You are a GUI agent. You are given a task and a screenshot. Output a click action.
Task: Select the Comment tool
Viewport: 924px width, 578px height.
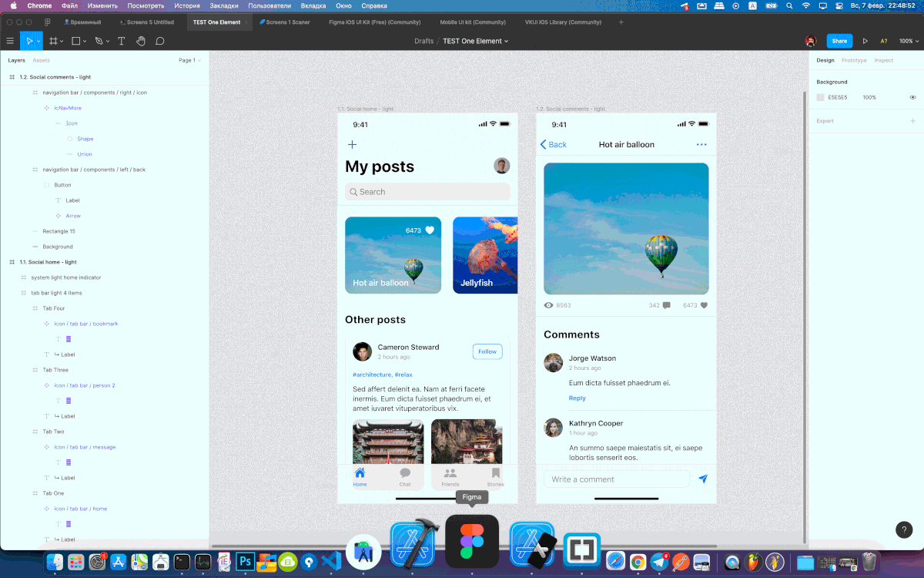click(160, 41)
